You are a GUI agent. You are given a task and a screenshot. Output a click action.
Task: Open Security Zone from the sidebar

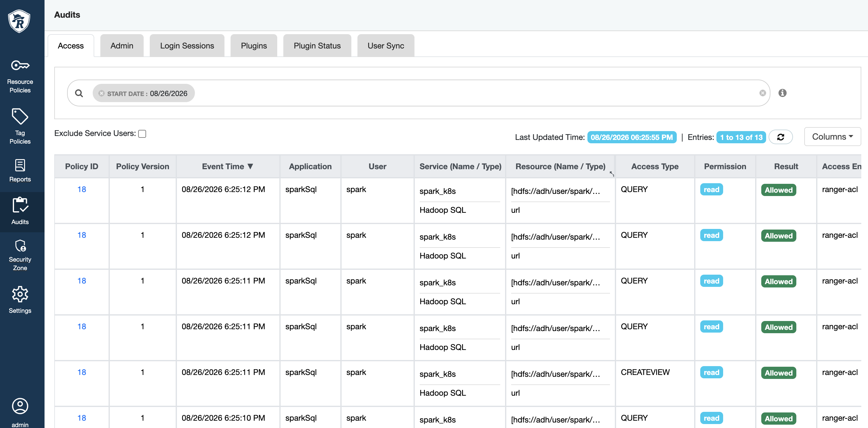20,255
